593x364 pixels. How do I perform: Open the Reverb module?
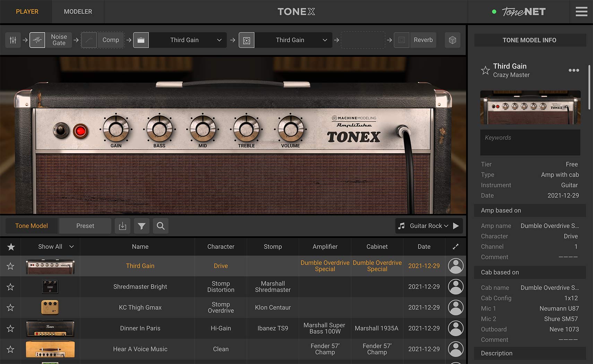(x=415, y=40)
